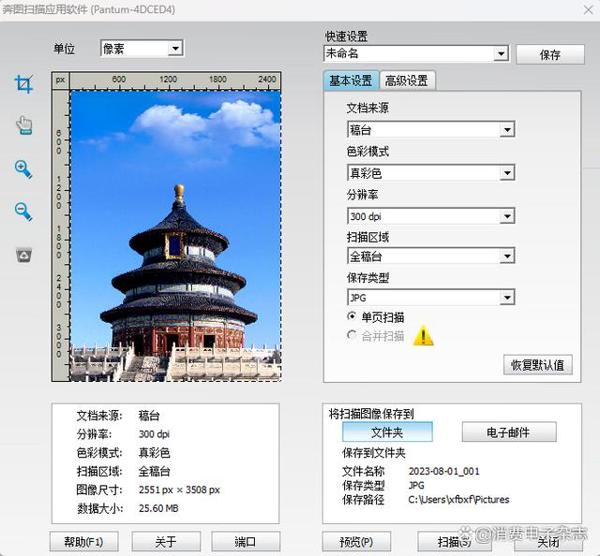
Task: Click file name 2023-08-01_001
Action: pyautogui.click(x=444, y=471)
